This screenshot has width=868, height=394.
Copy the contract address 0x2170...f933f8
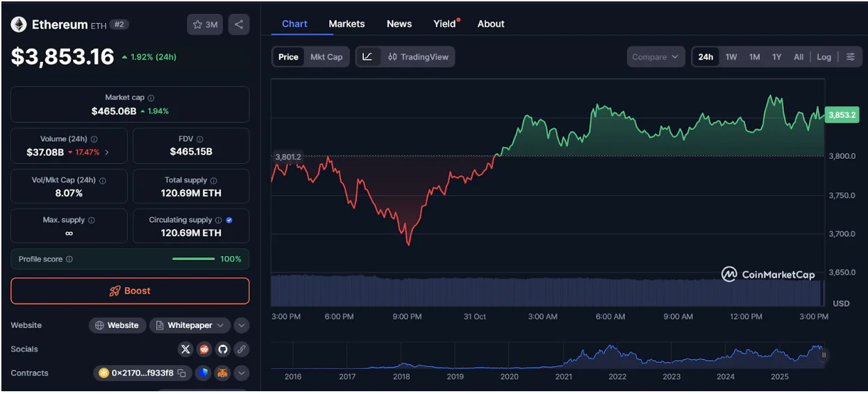pos(182,373)
